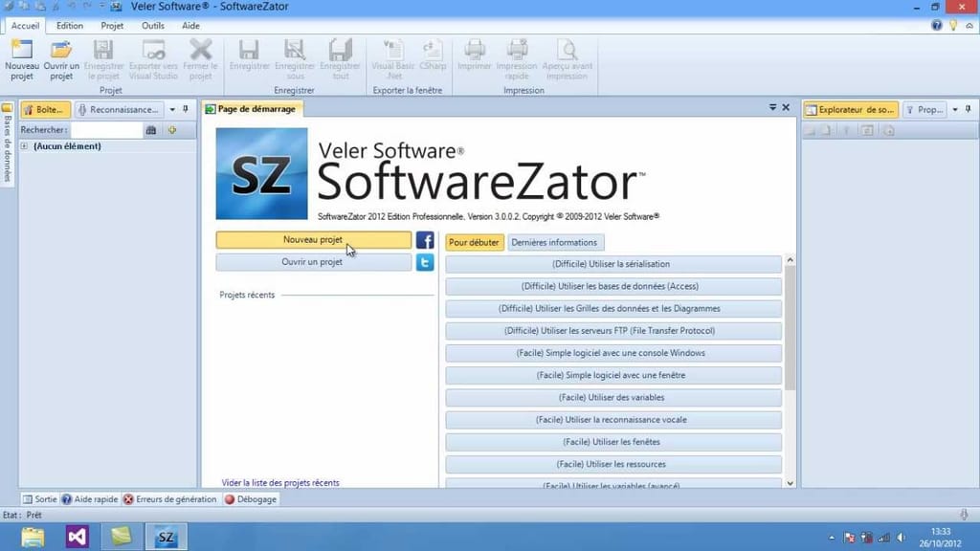Open the Edition ribbon tab
Screen dimensions: 980x551
coord(69,26)
